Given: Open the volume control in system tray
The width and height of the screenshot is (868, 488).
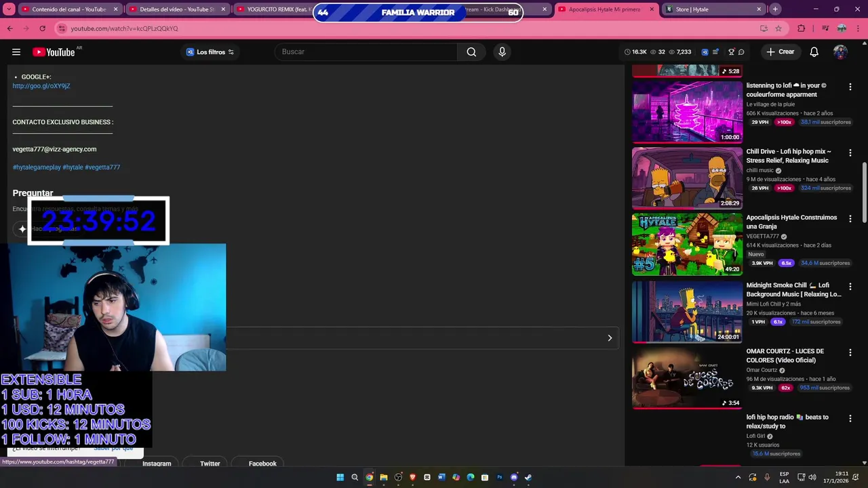Looking at the screenshot, I should pos(812,477).
